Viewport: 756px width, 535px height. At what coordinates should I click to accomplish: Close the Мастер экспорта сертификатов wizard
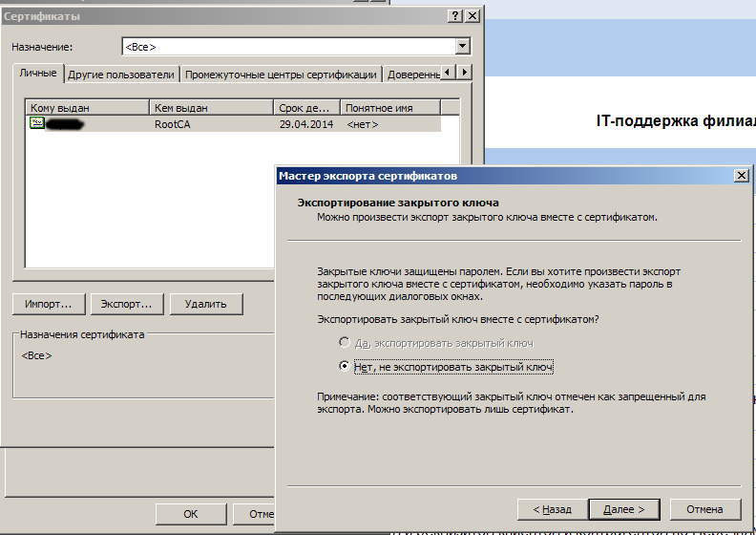[x=741, y=176]
